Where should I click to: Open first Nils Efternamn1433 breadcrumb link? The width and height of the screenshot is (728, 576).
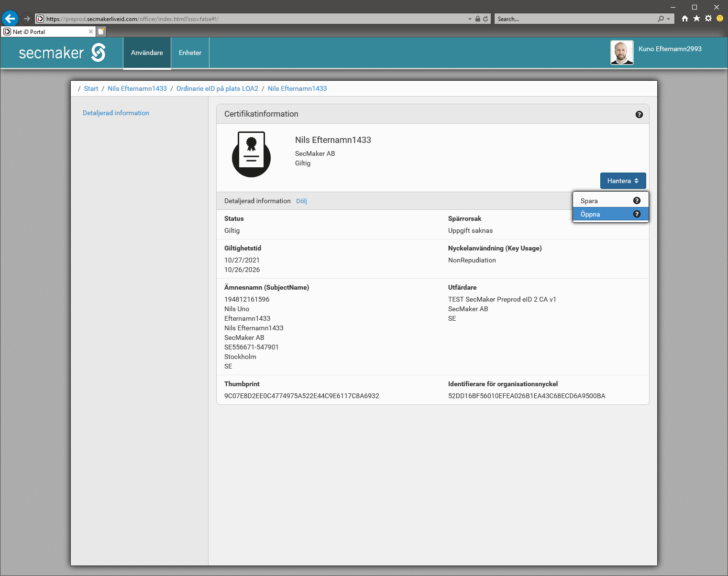137,88
